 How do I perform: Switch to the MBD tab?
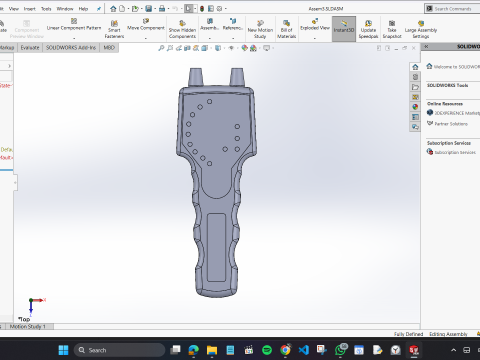109,48
